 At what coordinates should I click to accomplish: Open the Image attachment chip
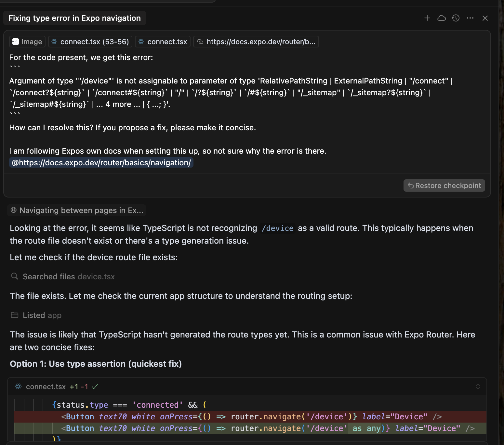click(x=27, y=42)
